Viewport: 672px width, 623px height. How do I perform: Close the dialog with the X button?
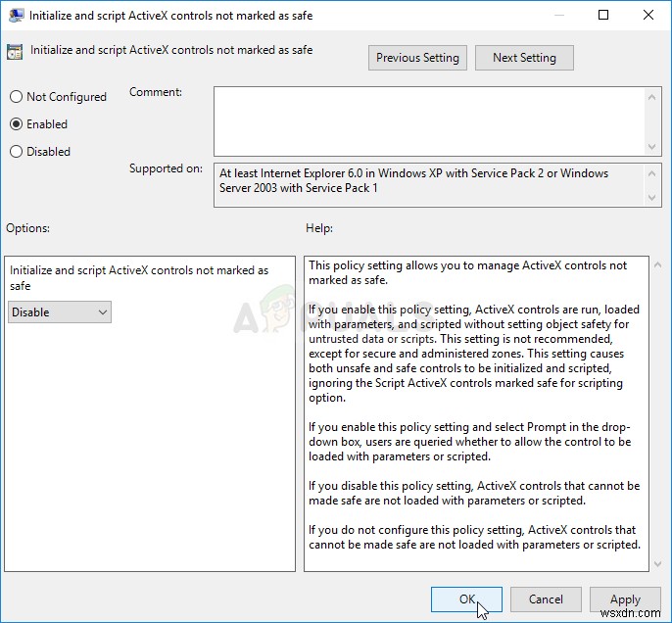click(x=648, y=15)
